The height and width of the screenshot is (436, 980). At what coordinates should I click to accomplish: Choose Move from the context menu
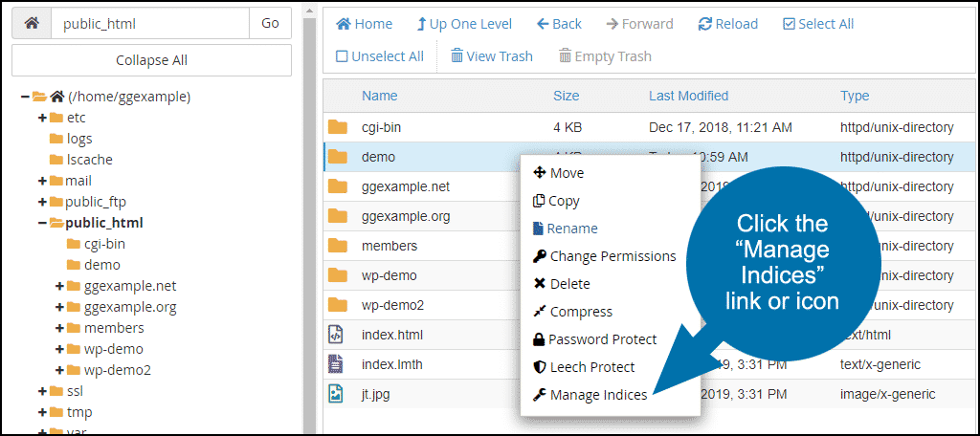tap(558, 173)
